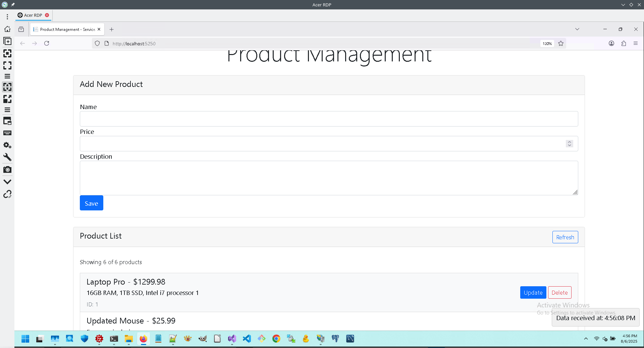644x348 pixels.
Task: Click the taskbar clock showing 4:56 PM
Action: (629, 339)
